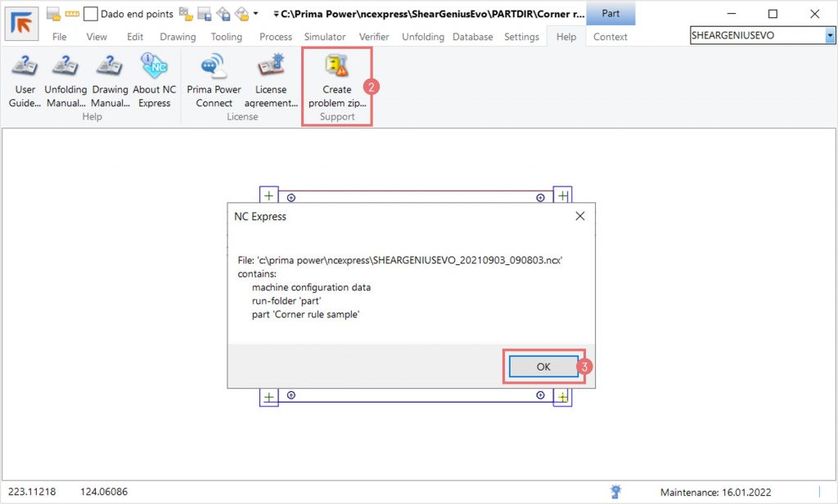
Task: Click the NC Express application logo button
Action: tap(21, 22)
